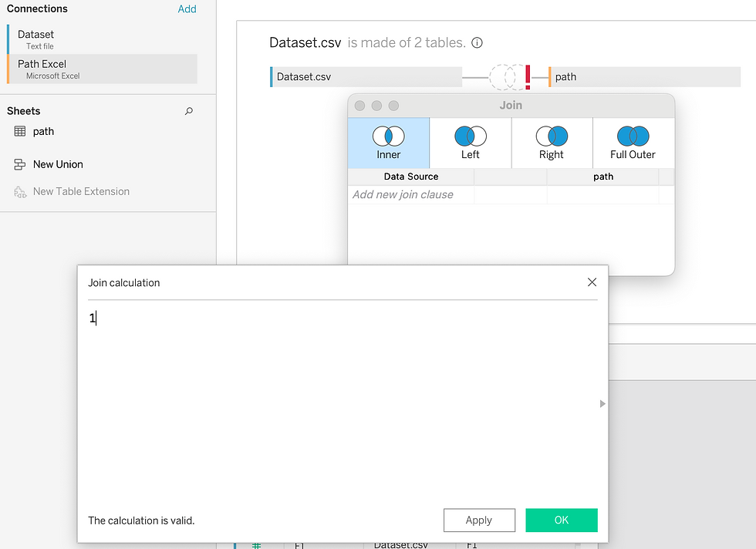756x549 pixels.
Task: Click the Join popup title bar
Action: [511, 106]
